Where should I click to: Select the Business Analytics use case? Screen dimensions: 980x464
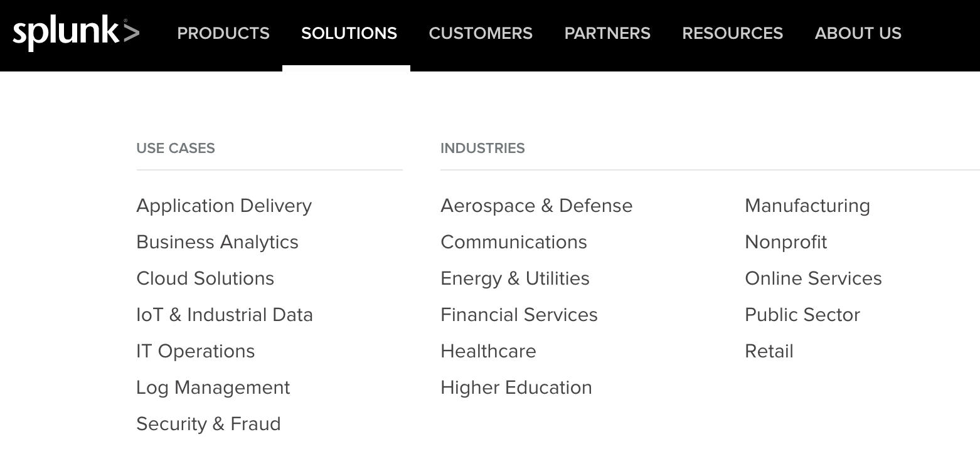pyautogui.click(x=217, y=241)
